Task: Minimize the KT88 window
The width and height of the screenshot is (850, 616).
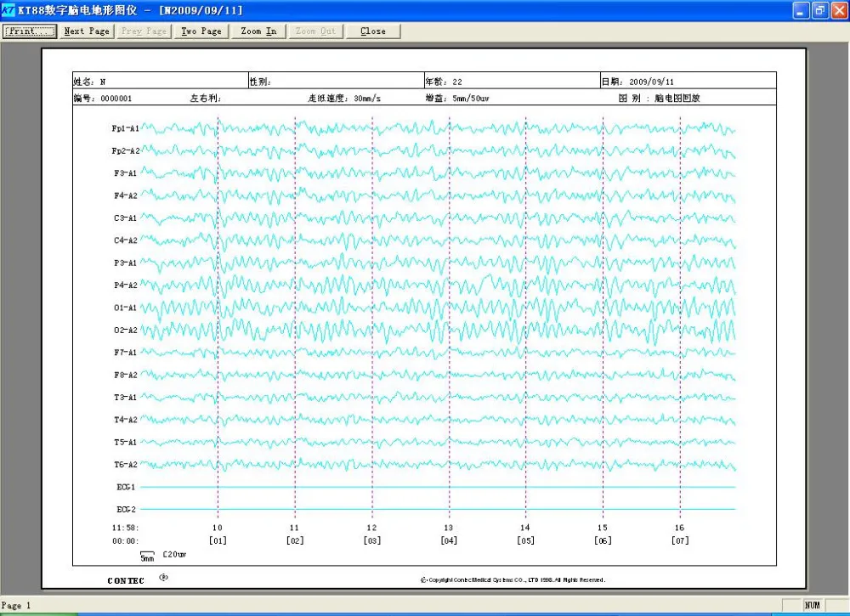Action: (801, 10)
